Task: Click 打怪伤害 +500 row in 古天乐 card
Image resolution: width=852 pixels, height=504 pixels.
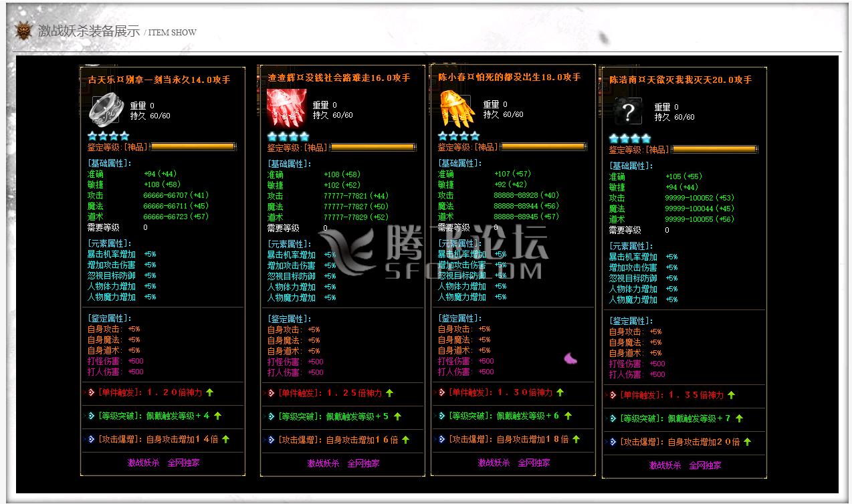Action: [x=116, y=361]
